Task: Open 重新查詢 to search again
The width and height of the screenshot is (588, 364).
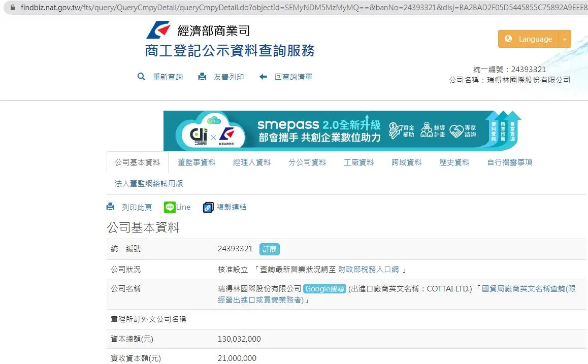Action: point(168,77)
